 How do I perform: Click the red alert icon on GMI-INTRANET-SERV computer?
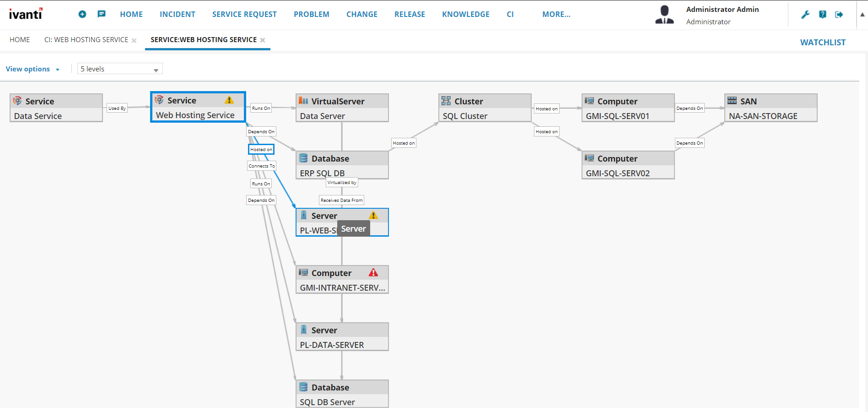[373, 273]
